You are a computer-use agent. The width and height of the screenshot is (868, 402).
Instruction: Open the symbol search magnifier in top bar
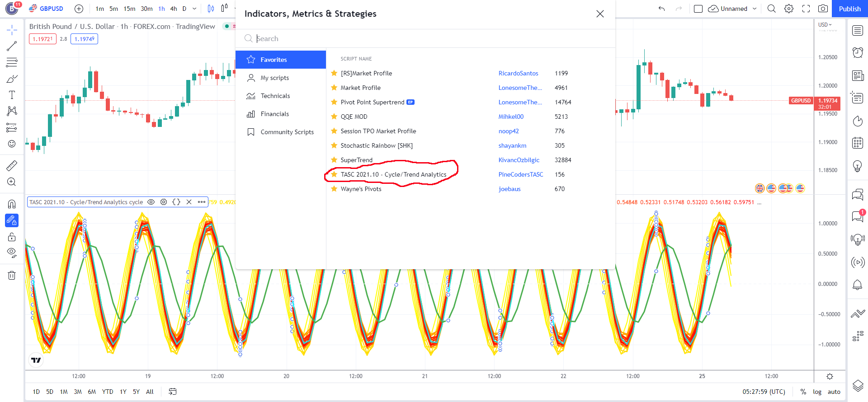pyautogui.click(x=772, y=9)
